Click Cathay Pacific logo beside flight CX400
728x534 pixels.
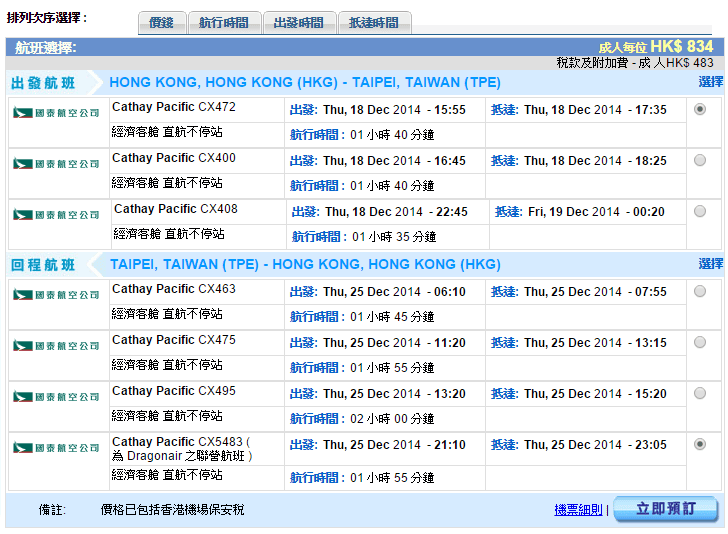[56, 163]
